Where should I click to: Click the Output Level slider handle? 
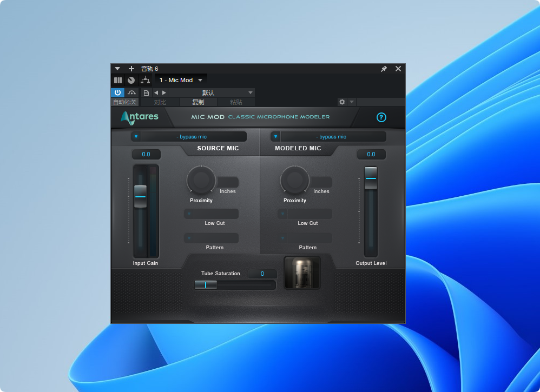(x=371, y=178)
